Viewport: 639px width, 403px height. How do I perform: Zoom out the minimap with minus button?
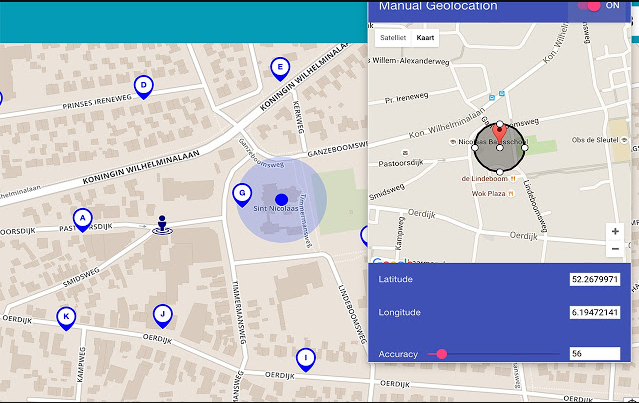615,249
